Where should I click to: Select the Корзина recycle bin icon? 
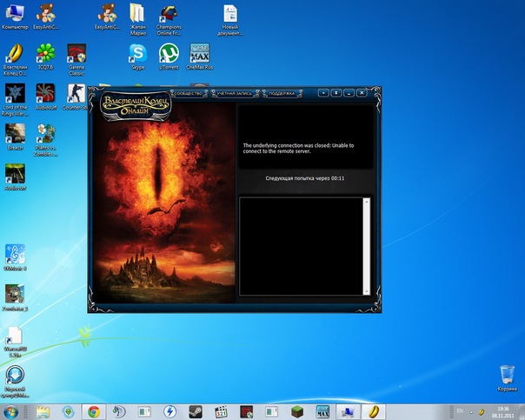pos(507,376)
